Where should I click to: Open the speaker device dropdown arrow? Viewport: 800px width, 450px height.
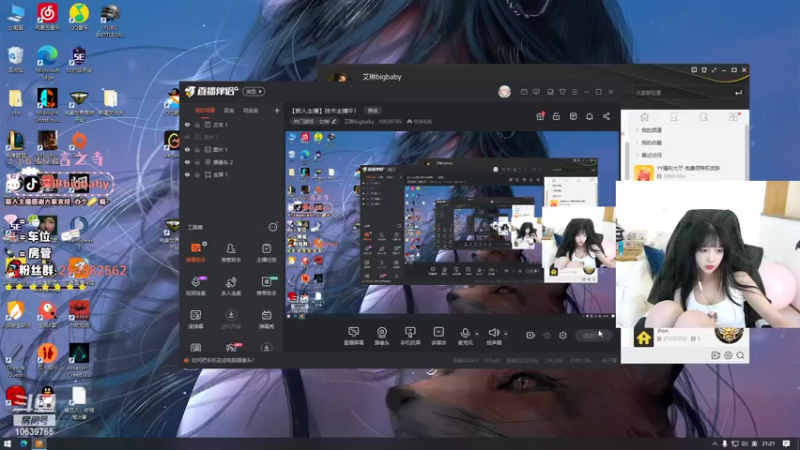tap(506, 334)
